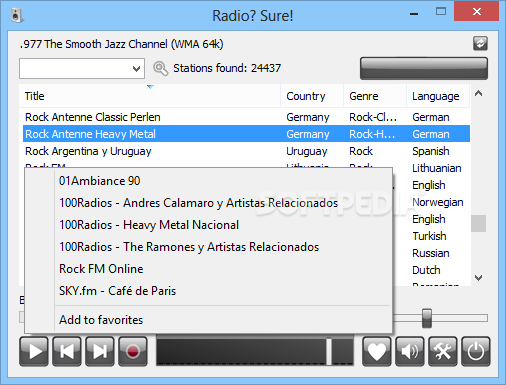Sort stations by the Title column

click(149, 96)
